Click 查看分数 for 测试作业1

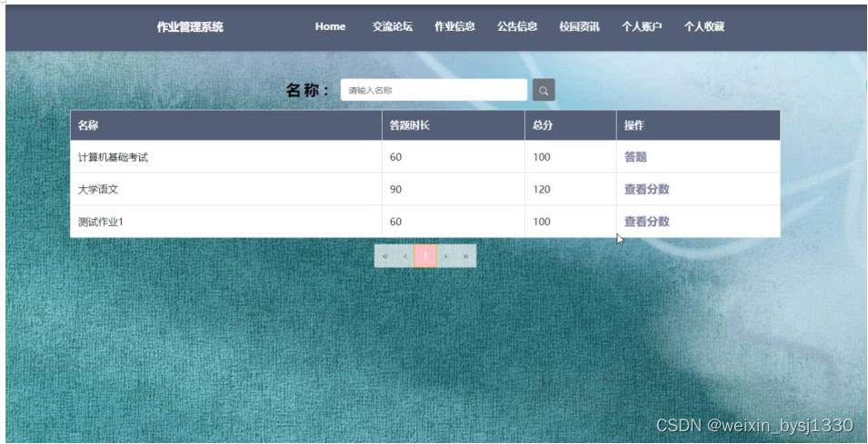647,222
